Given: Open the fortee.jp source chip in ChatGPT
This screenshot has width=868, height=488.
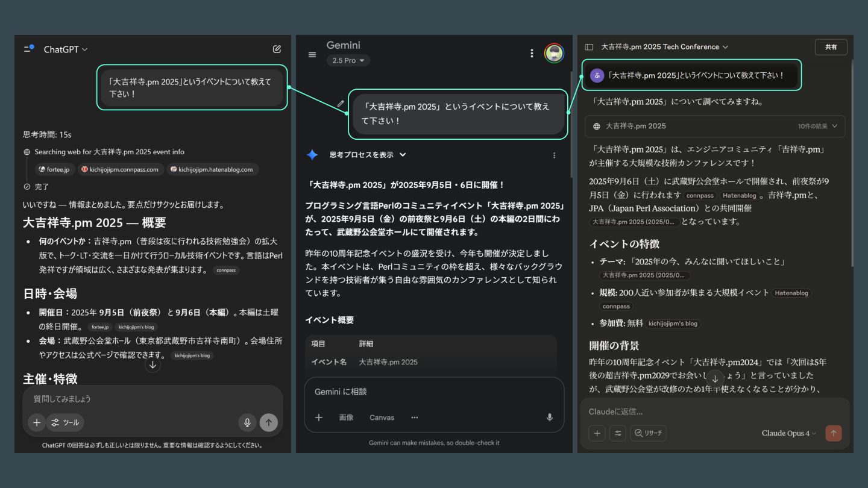Looking at the screenshot, I should tap(54, 169).
